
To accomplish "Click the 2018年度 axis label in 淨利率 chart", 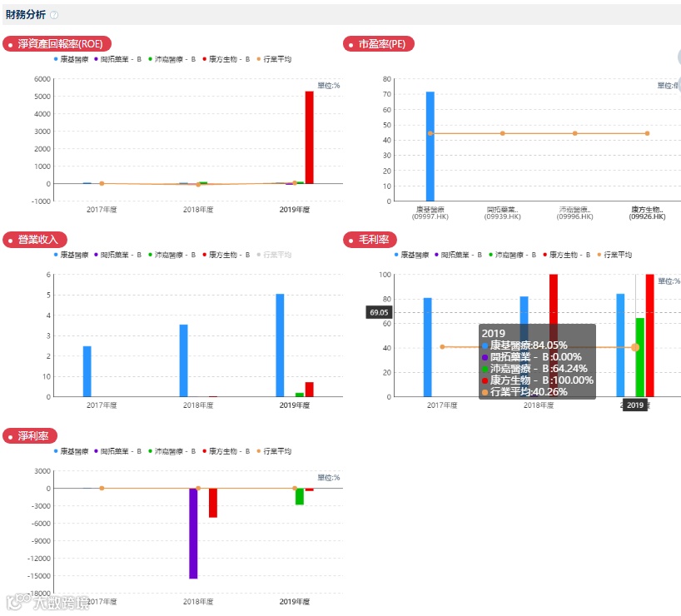I will click(198, 602).
